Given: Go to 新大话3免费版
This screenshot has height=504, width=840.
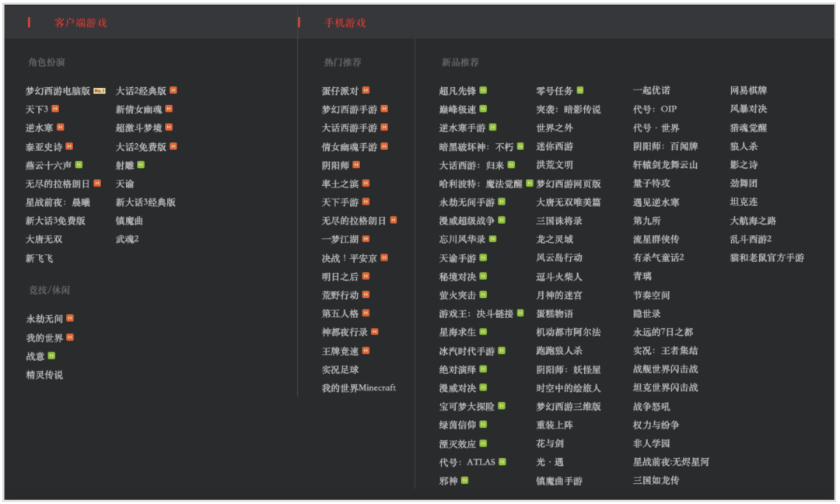Looking at the screenshot, I should pyautogui.click(x=55, y=221).
